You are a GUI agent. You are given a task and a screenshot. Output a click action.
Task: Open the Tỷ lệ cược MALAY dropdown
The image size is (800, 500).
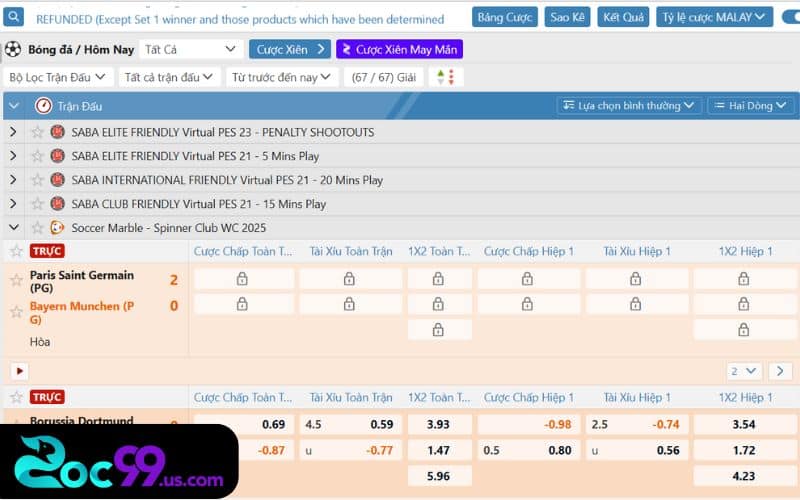coord(714,17)
